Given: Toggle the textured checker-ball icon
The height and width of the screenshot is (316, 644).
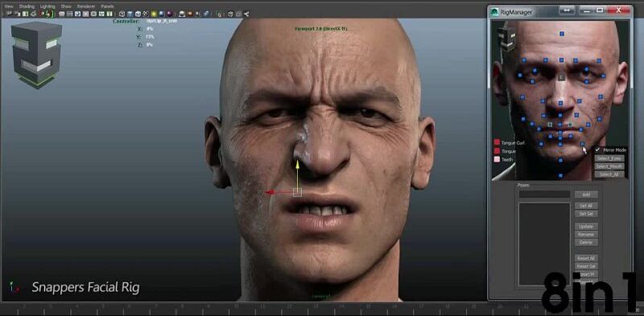Looking at the screenshot, I should (x=146, y=14).
